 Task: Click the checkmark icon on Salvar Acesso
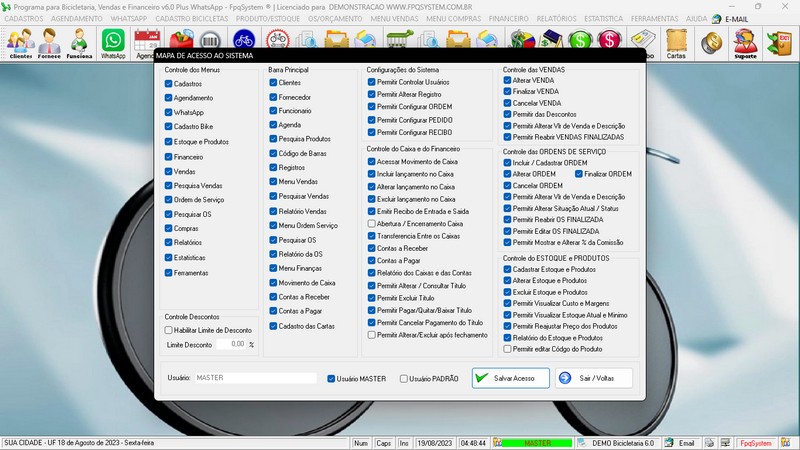(x=482, y=378)
